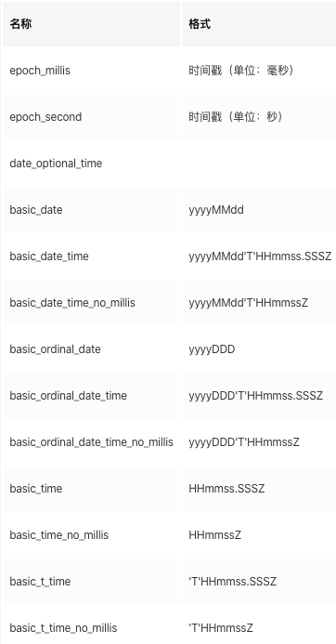
Task: Select the 'T'HHmmssZ format value
Action: pyautogui.click(x=221, y=627)
